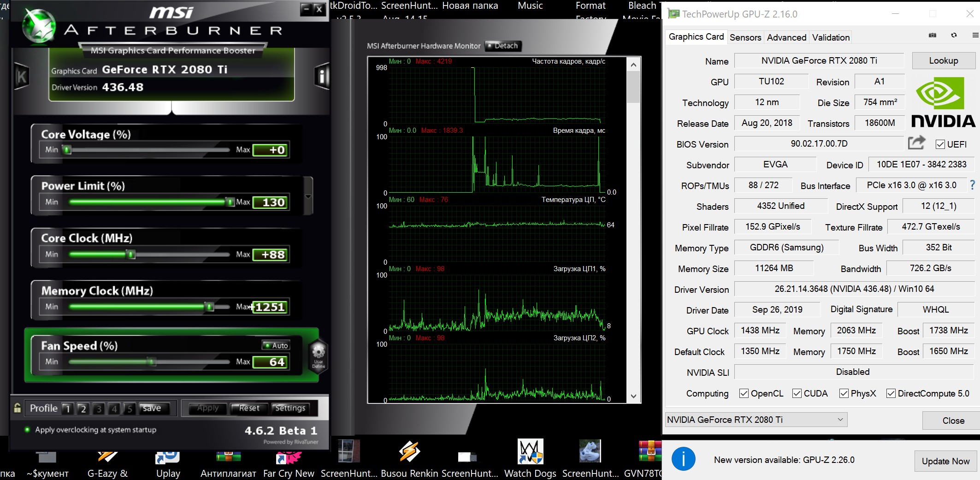
Task: Expand the Power Limit side arrow
Action: tap(308, 196)
